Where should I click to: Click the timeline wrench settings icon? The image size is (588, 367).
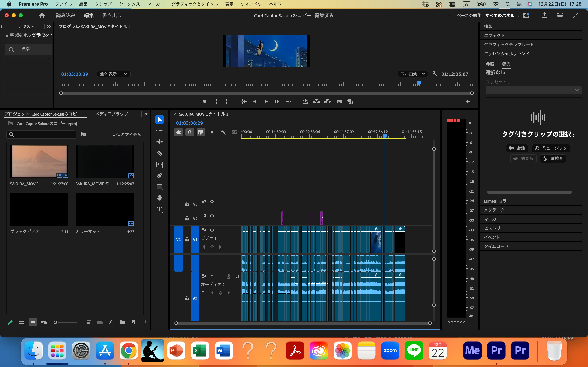(x=223, y=132)
